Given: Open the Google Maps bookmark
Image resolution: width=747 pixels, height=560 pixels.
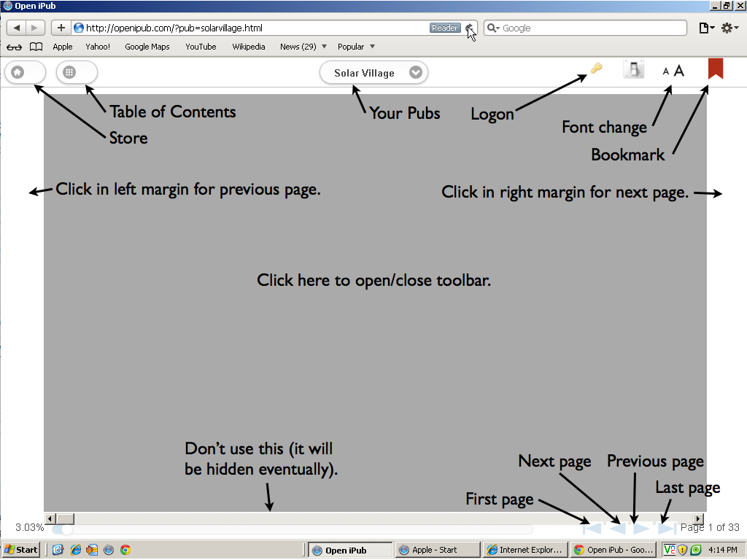Looking at the screenshot, I should point(147,47).
